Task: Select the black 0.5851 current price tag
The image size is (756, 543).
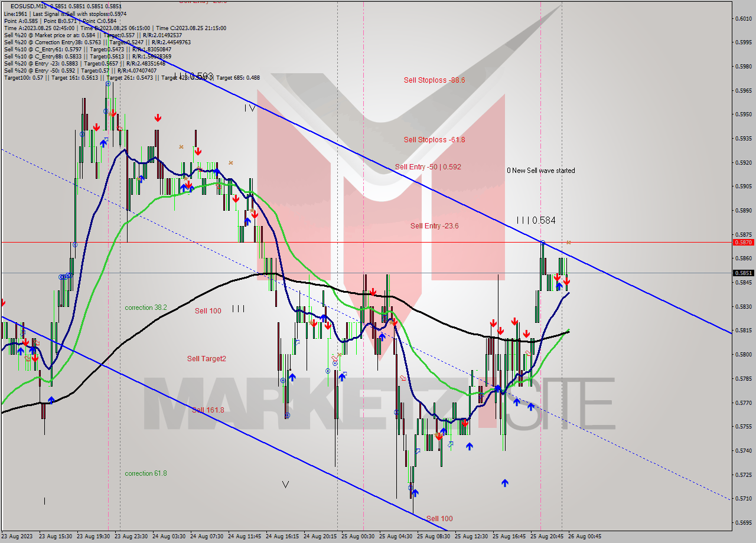Action: point(743,273)
